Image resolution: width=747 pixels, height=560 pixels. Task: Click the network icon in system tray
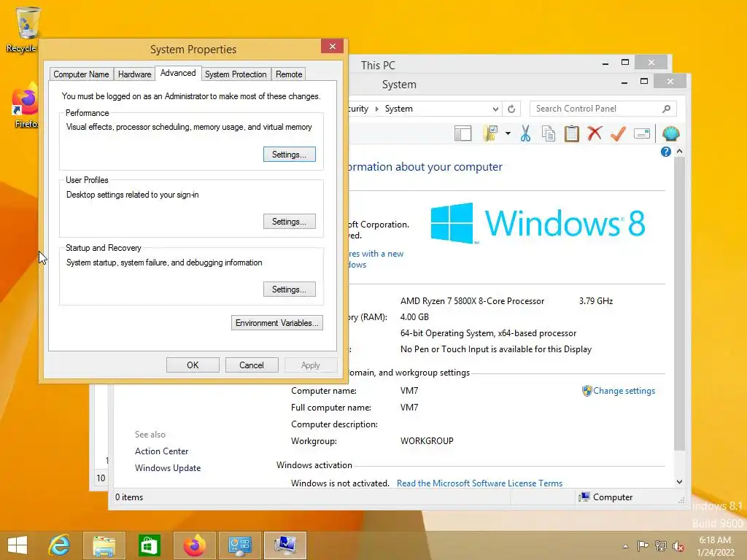click(x=661, y=545)
